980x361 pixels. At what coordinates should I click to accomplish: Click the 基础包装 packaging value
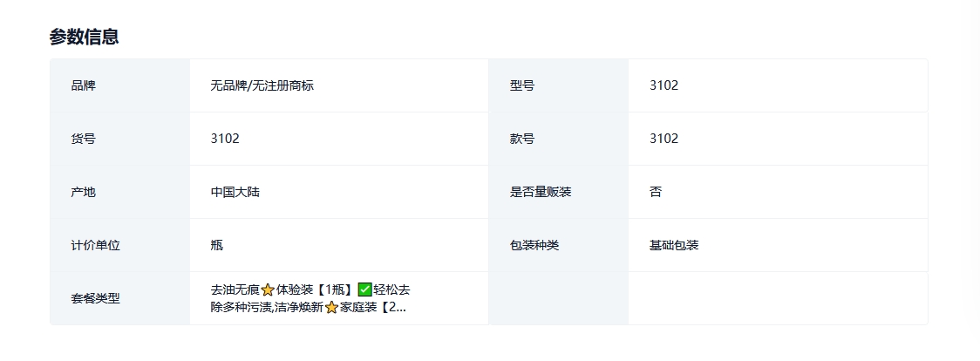pyautogui.click(x=674, y=245)
